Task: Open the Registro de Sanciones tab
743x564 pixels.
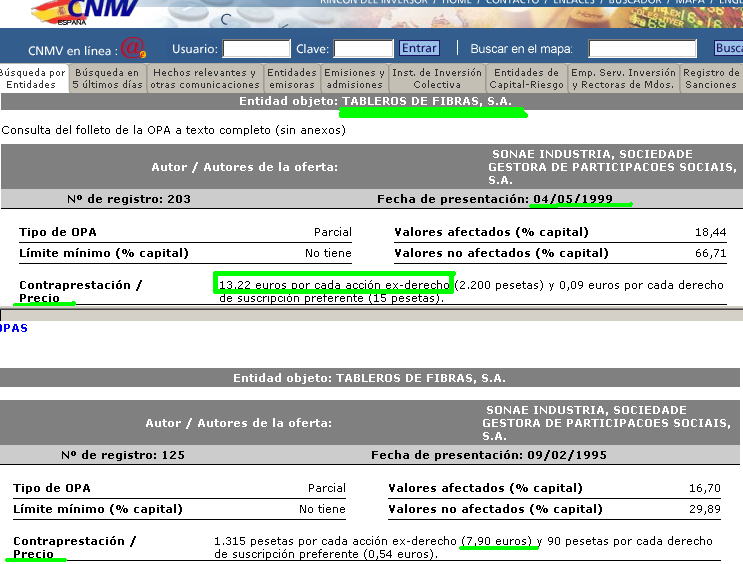Action: (x=711, y=78)
